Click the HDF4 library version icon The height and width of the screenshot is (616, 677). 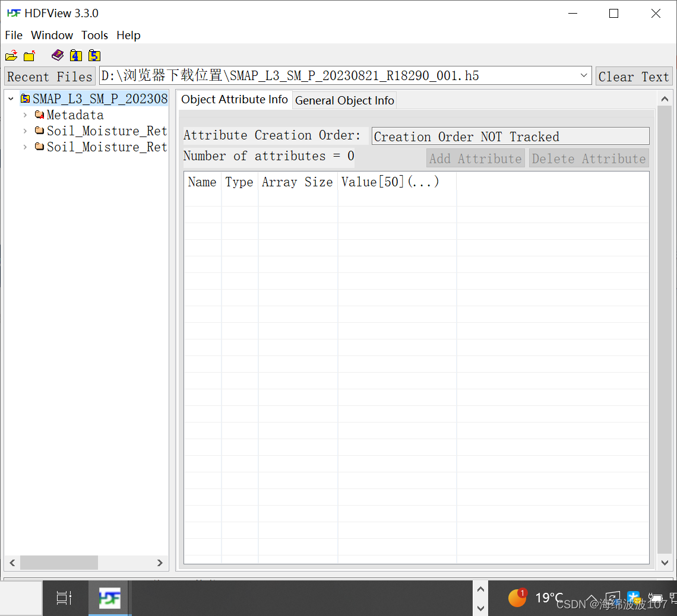tap(76, 55)
